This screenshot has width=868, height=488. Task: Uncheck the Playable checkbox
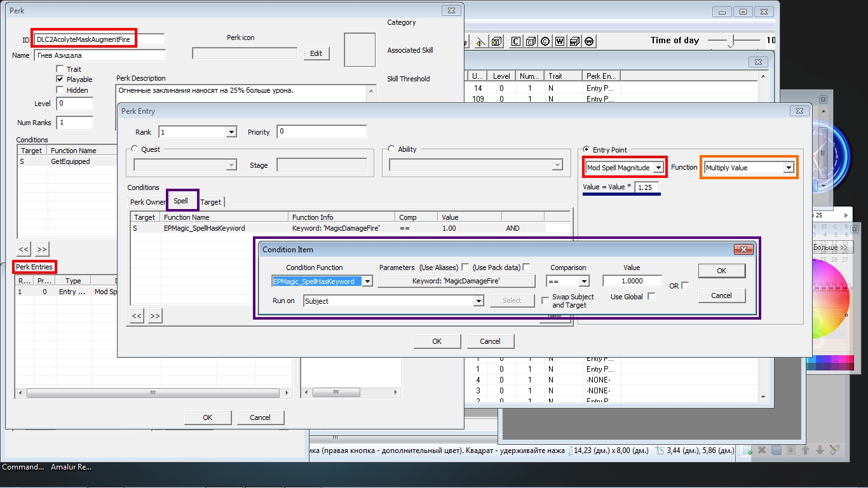60,79
